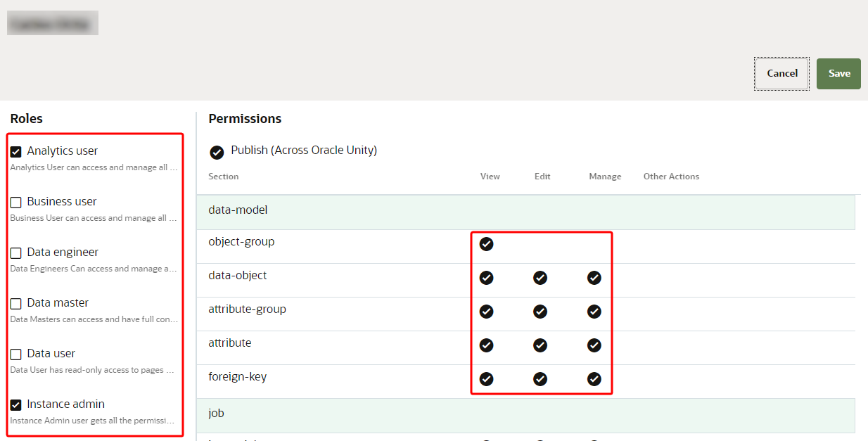Click the Instance admin description text
This screenshot has width=868, height=441.
pos(94,421)
